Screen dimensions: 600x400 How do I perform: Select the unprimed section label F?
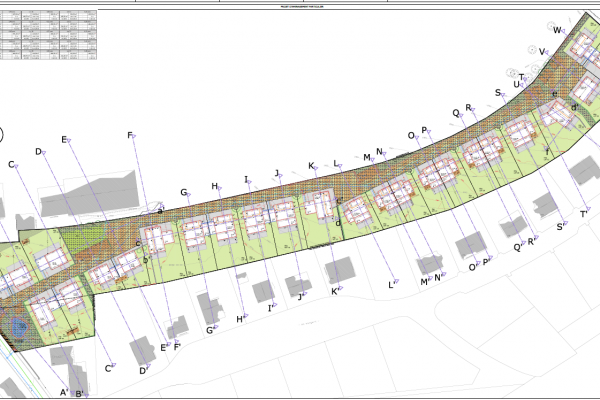click(130, 135)
